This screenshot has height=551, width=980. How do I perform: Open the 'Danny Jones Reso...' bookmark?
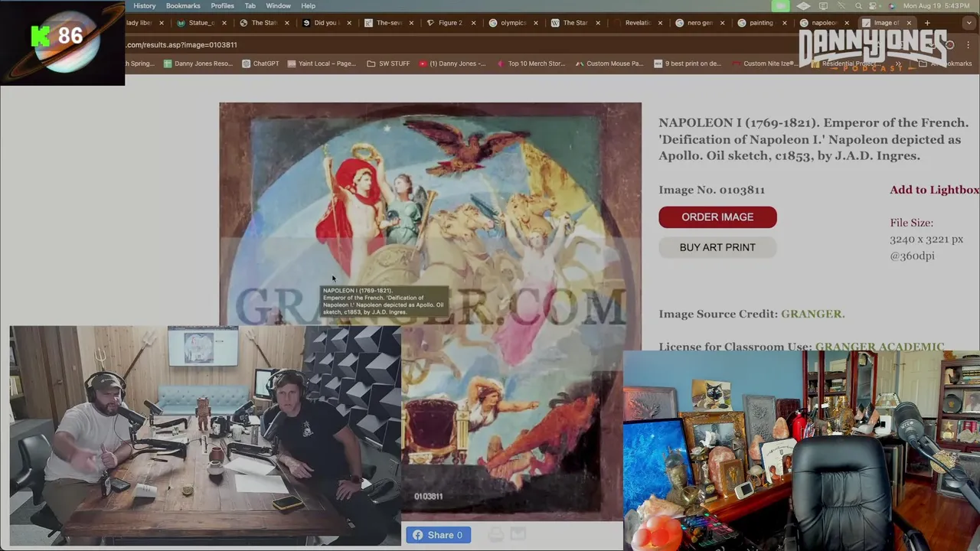click(198, 64)
